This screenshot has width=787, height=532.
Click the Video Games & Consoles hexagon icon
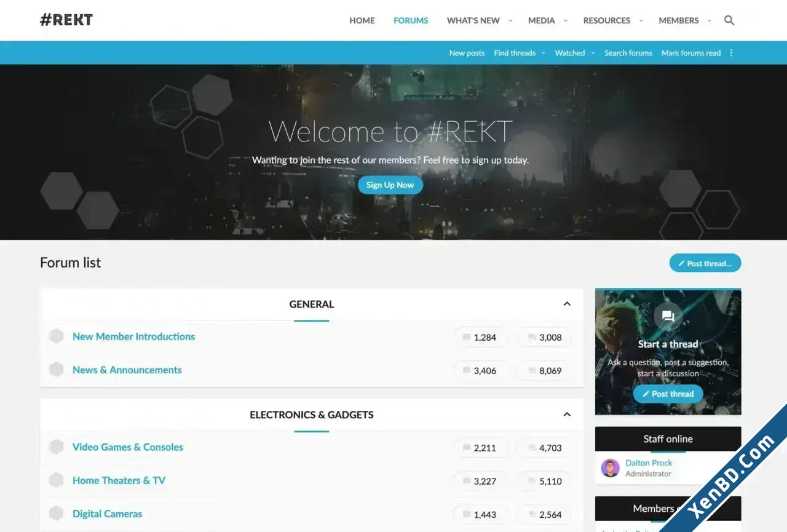point(56,447)
